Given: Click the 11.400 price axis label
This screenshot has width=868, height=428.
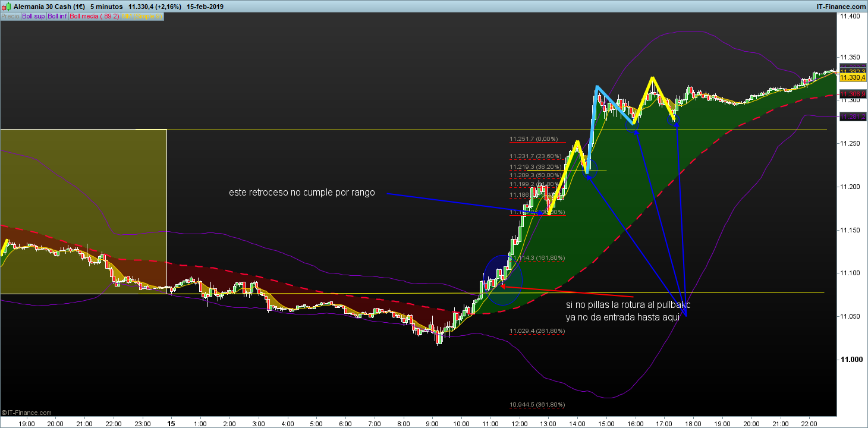Looking at the screenshot, I should tap(850, 16).
